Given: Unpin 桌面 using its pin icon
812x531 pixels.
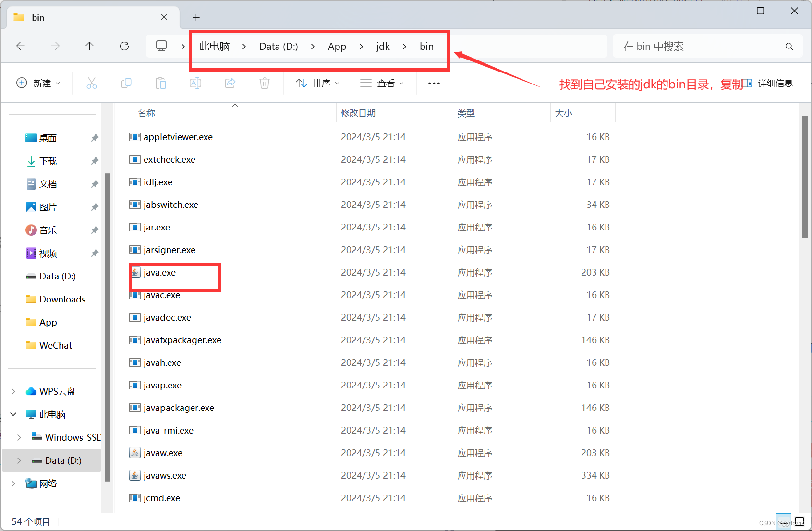Looking at the screenshot, I should [95, 138].
